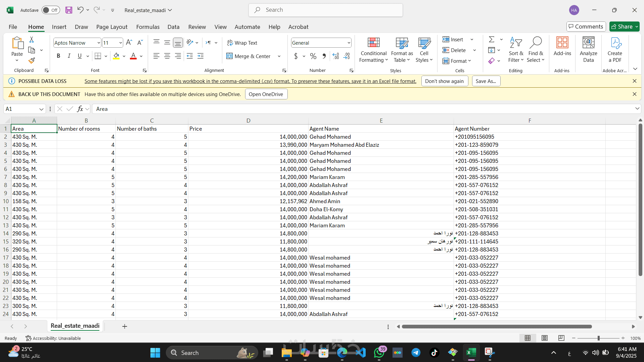Image resolution: width=644 pixels, height=362 pixels.
Task: Expand the Name Box dropdown arrow
Action: [x=41, y=109]
